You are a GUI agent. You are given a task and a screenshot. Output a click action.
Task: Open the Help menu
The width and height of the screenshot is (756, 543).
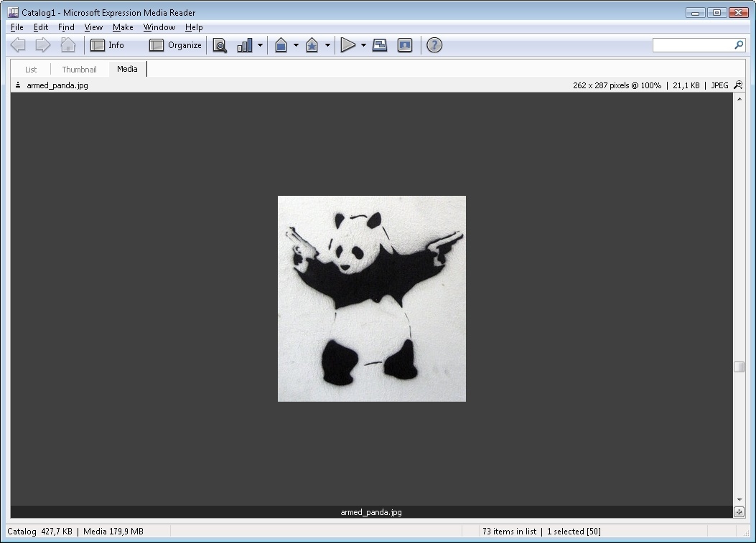tap(194, 27)
